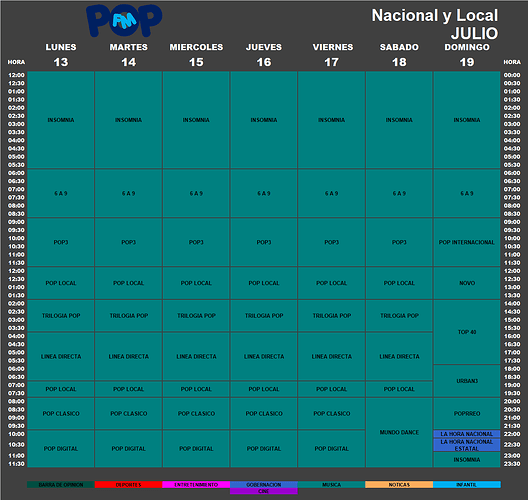Click the VIERNES 17 column header
Screen dimensions: 528x500
click(x=333, y=55)
